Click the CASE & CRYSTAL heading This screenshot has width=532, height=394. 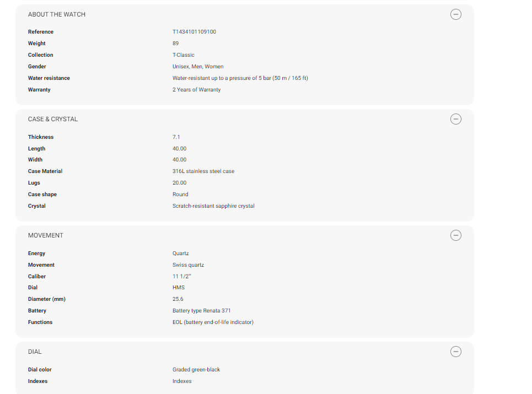point(53,119)
